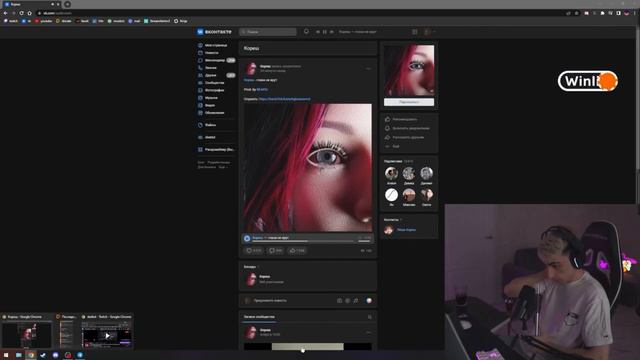Viewport: 640px width, 360px height.
Task: Open the post's three-dot options menu
Action: click(x=368, y=69)
